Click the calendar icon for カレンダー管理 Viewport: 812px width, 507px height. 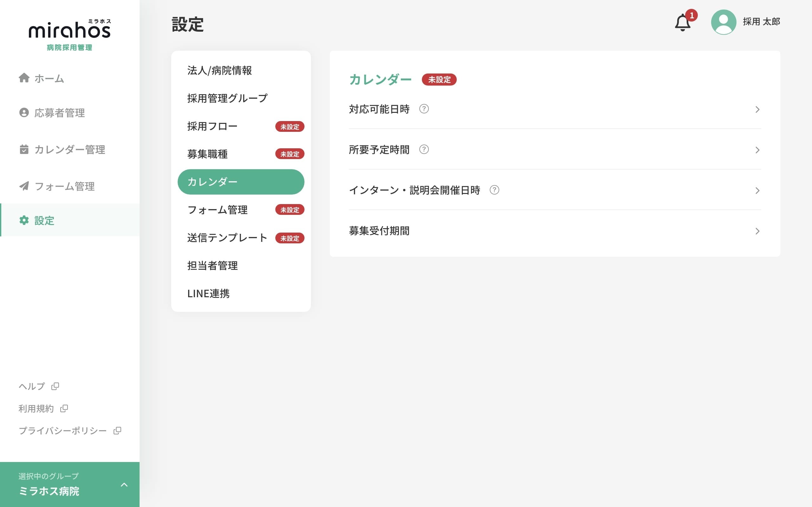[x=24, y=149]
